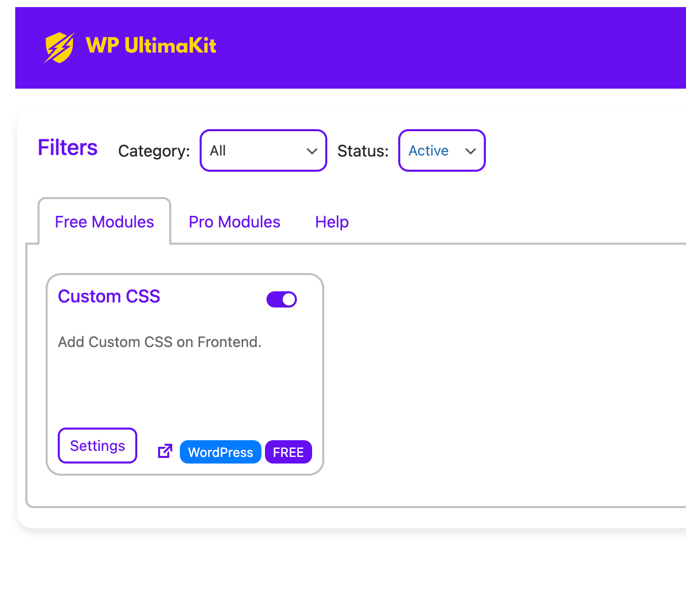686x616 pixels.
Task: Switch to the Free Modules tab
Action: [104, 222]
